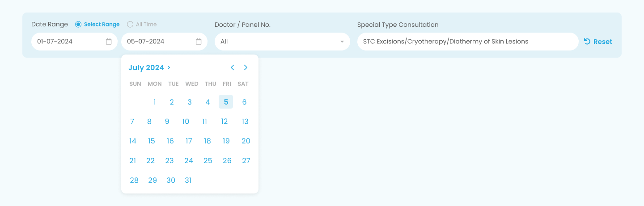Select July 24 in the calendar
Screen dimensions: 644x206
coord(189,161)
